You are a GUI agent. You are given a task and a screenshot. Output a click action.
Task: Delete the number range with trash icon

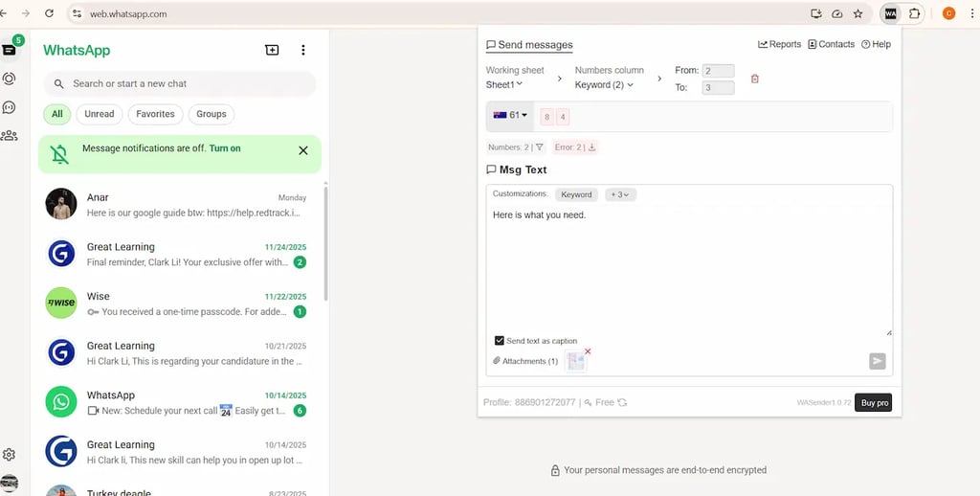pos(755,79)
